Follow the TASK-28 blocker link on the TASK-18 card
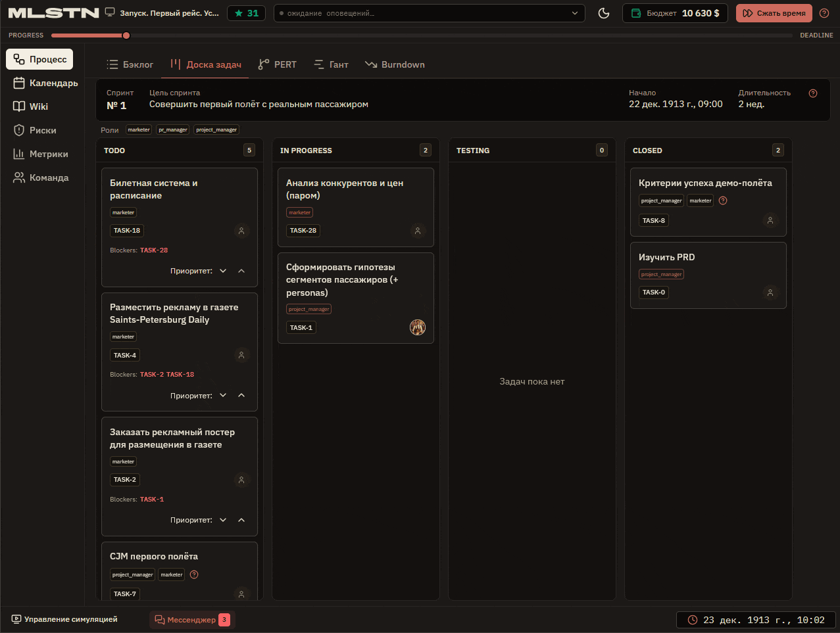840x633 pixels. click(154, 250)
